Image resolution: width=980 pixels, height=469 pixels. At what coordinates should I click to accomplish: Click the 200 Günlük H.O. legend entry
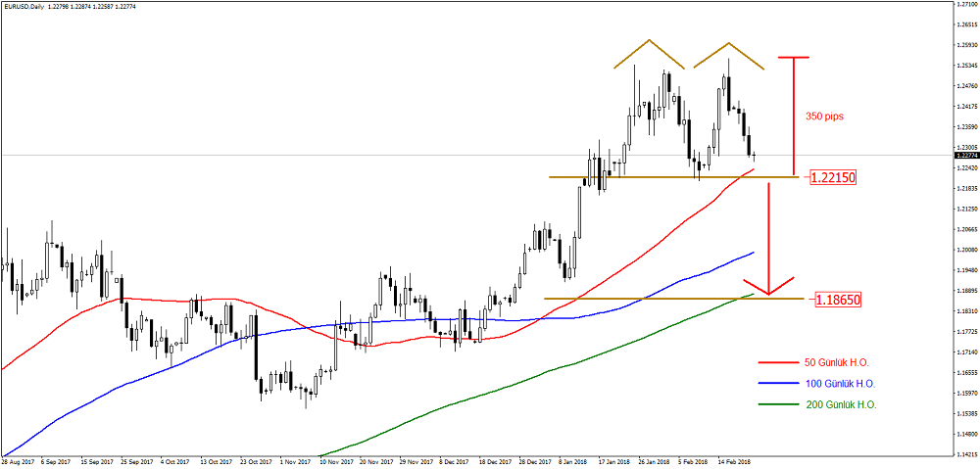(818, 404)
